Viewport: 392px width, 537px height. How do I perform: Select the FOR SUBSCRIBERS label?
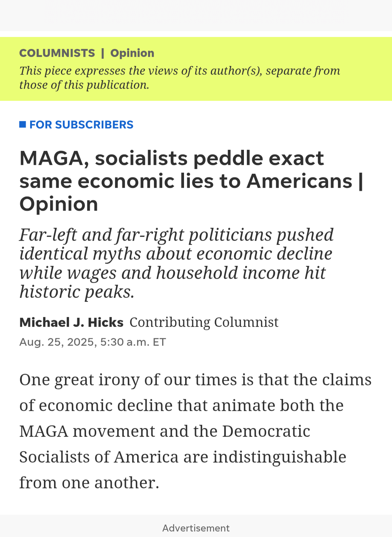click(81, 124)
